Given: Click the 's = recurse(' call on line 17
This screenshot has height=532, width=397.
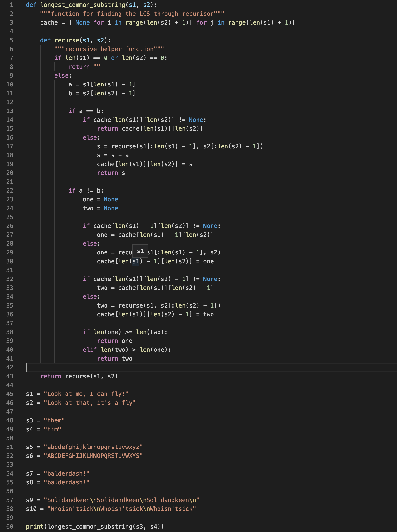Looking at the screenshot, I should tap(118, 146).
